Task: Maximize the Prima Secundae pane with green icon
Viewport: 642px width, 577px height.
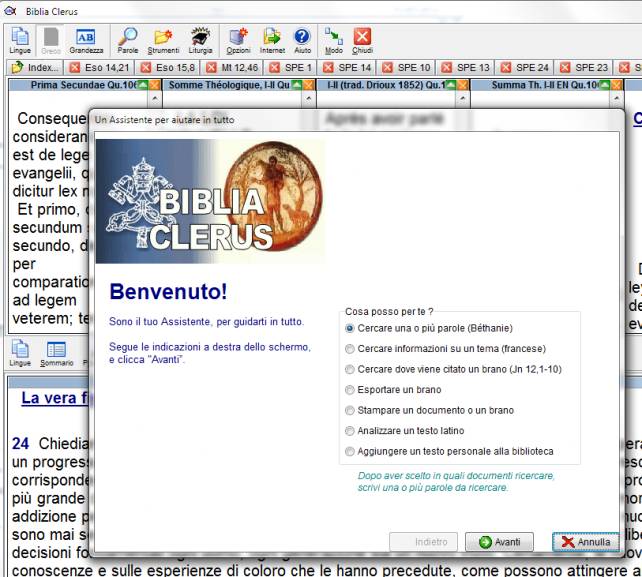Action: point(142,85)
